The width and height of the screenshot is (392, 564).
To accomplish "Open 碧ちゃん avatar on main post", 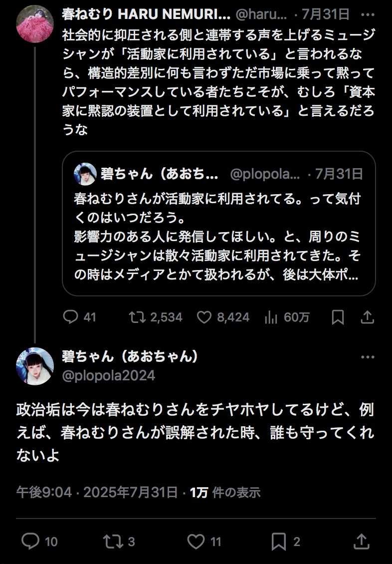I will point(35,366).
